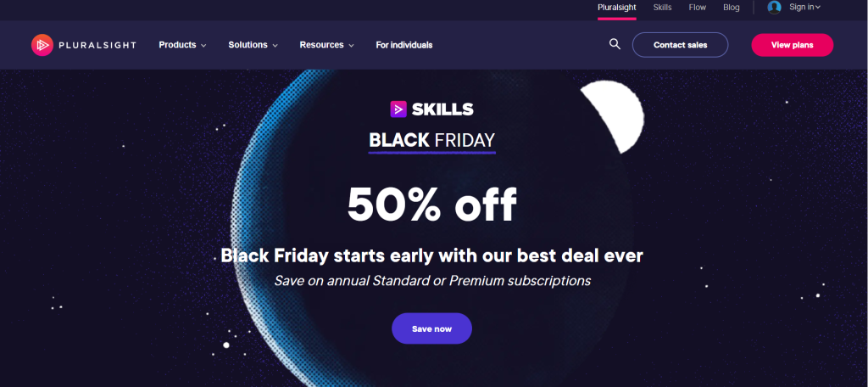
Task: Click the PLURALSIGHT wordmark in the header
Action: [97, 46]
